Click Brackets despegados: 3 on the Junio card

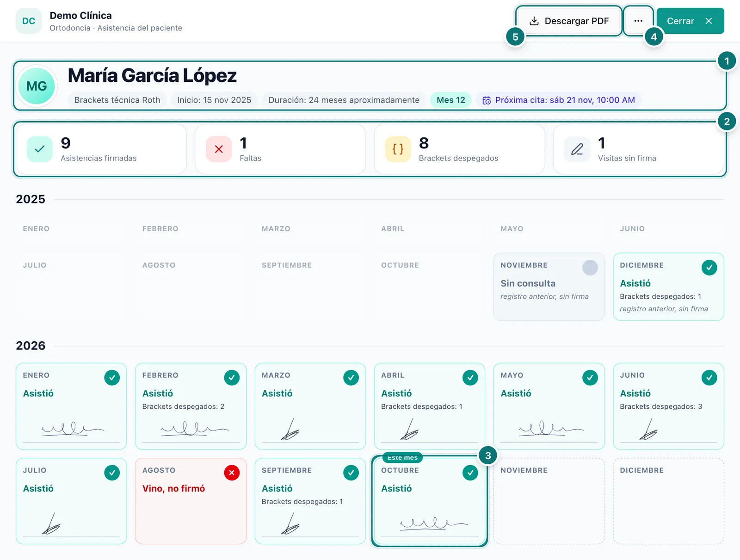661,406
